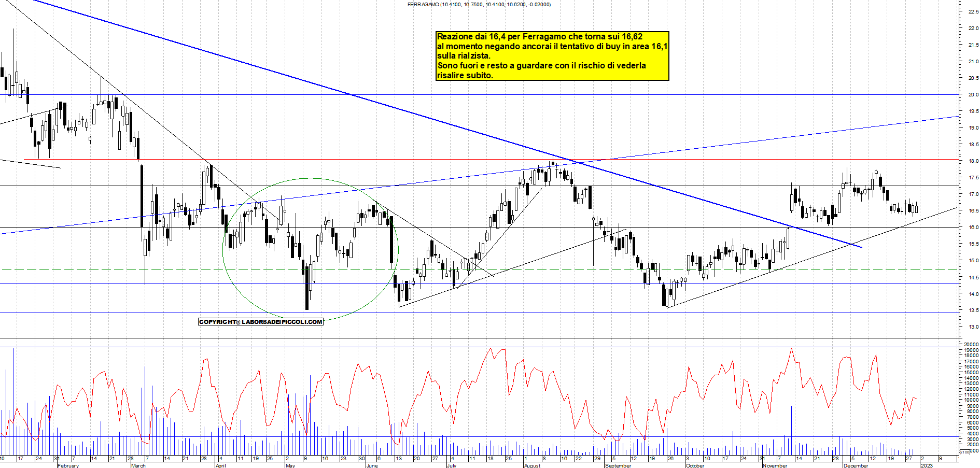Click the 16000 volume axis label
This screenshot has width=980, height=468.
tap(971, 367)
